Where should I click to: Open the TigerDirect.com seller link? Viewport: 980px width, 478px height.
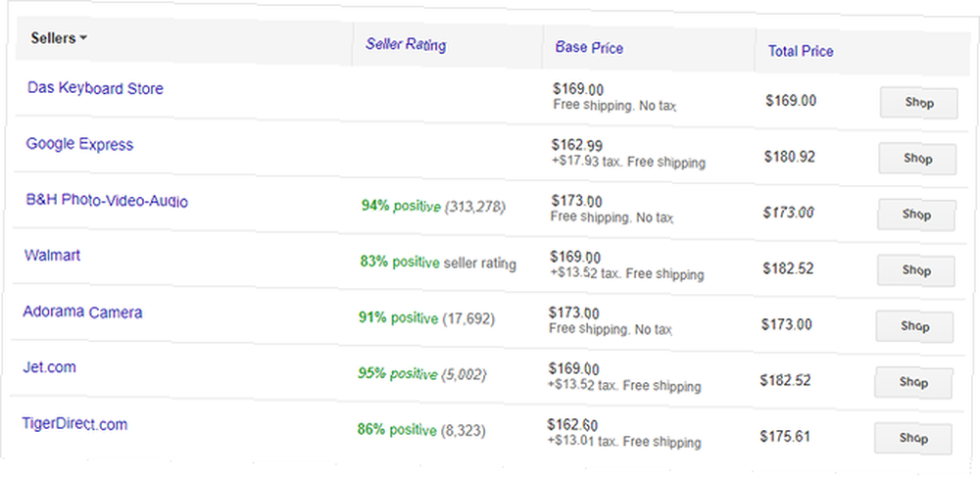tap(74, 424)
